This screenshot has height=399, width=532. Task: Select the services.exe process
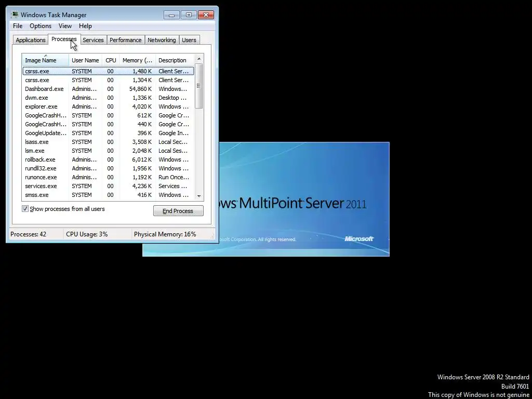coord(108,186)
